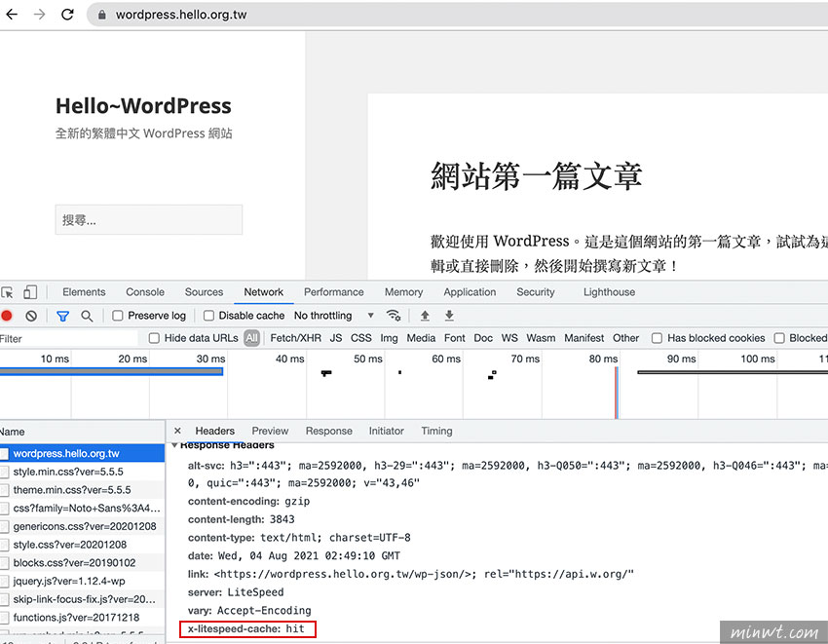Viewport: 828px width, 644px height.
Task: Filter requests by Media
Action: pos(421,338)
